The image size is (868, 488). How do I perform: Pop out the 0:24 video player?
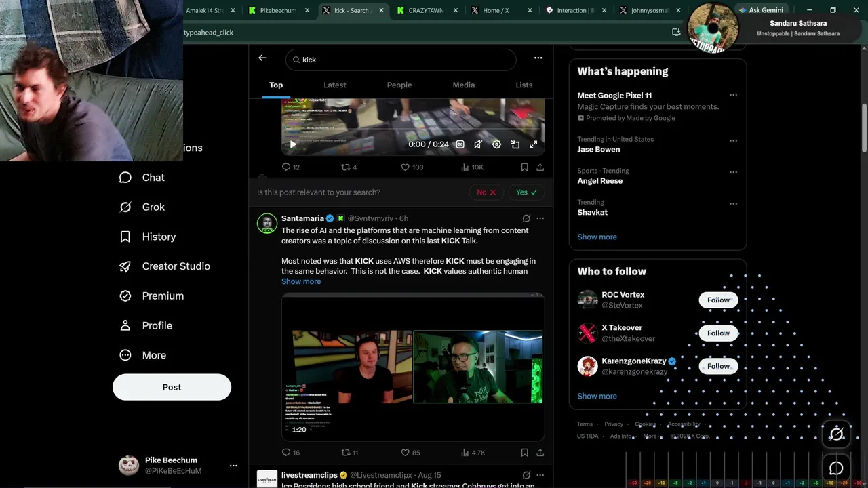click(515, 144)
